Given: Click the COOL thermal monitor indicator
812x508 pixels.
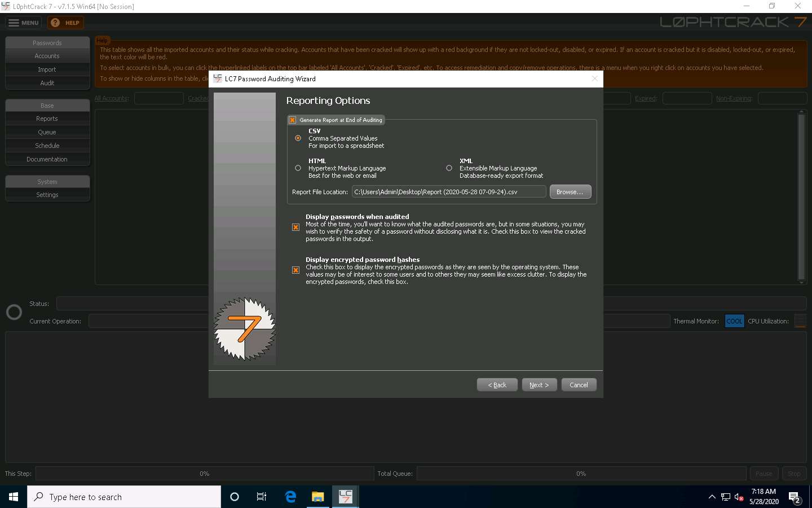Looking at the screenshot, I should point(734,321).
